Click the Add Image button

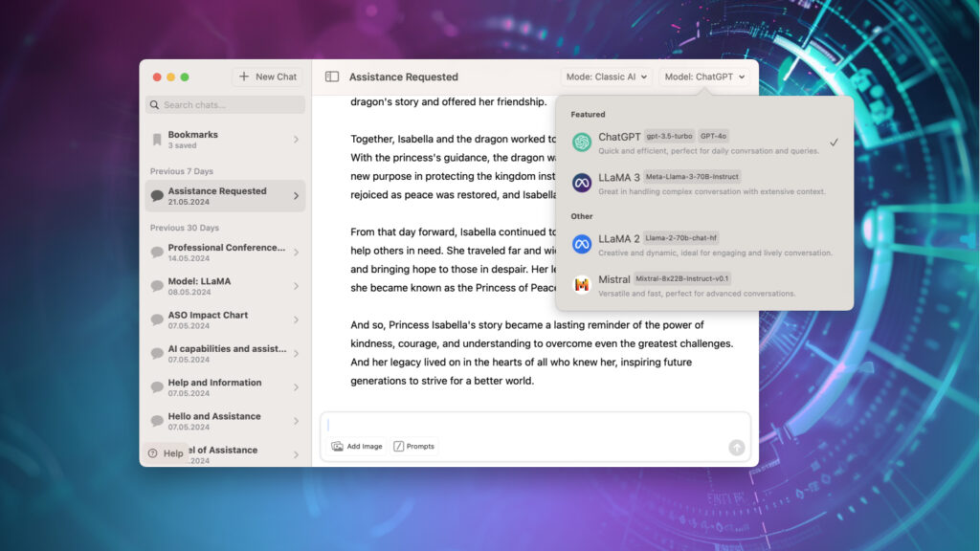click(x=357, y=446)
